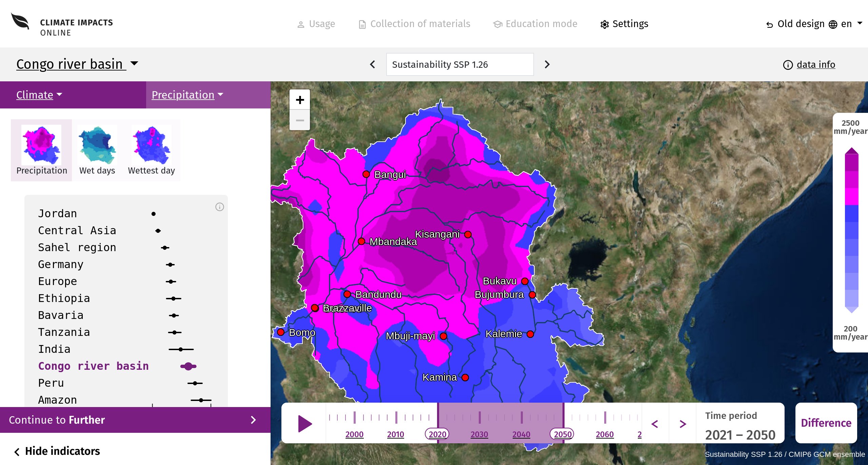This screenshot has height=465, width=868.
Task: Click the Bangui city marker
Action: [x=366, y=174]
